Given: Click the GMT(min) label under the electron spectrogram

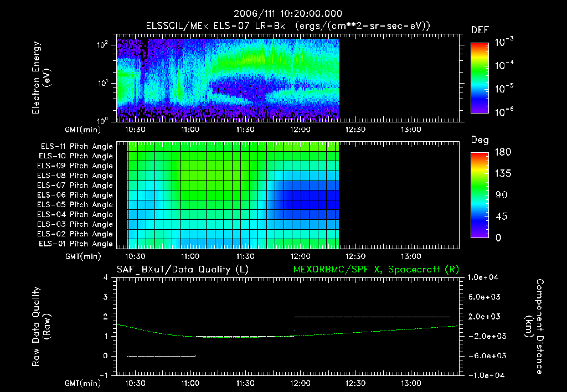Looking at the screenshot, I should tap(83, 130).
